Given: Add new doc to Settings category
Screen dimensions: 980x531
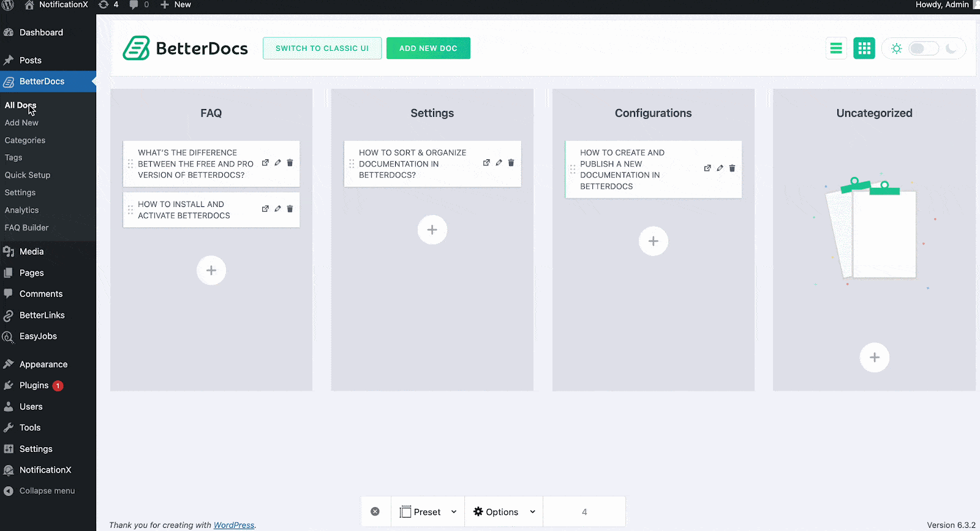Looking at the screenshot, I should (432, 230).
